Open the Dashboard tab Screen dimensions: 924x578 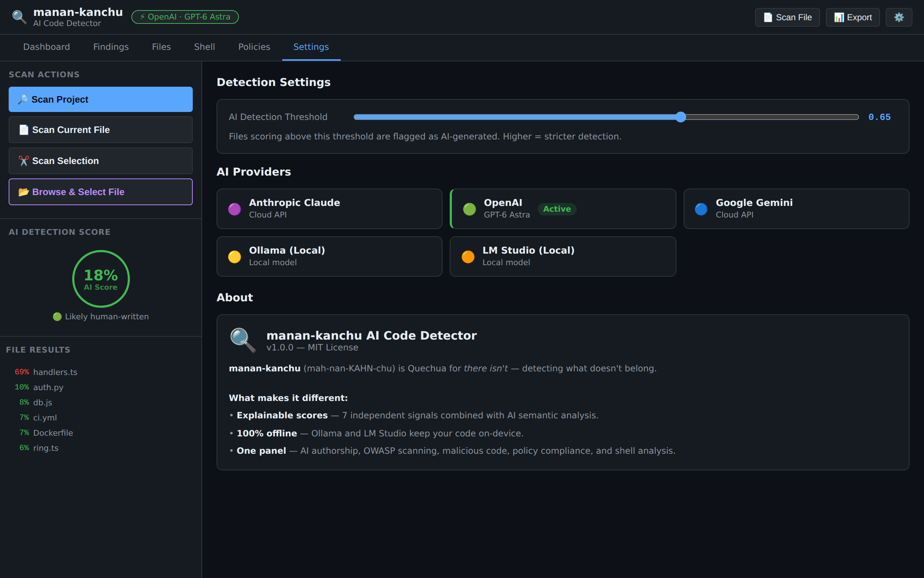click(x=47, y=47)
